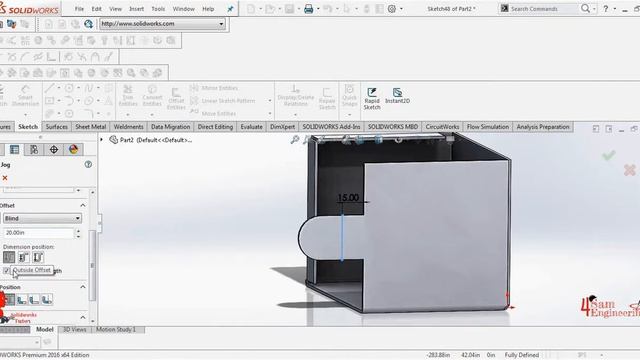Cancel the Jog with red X

point(5,178)
